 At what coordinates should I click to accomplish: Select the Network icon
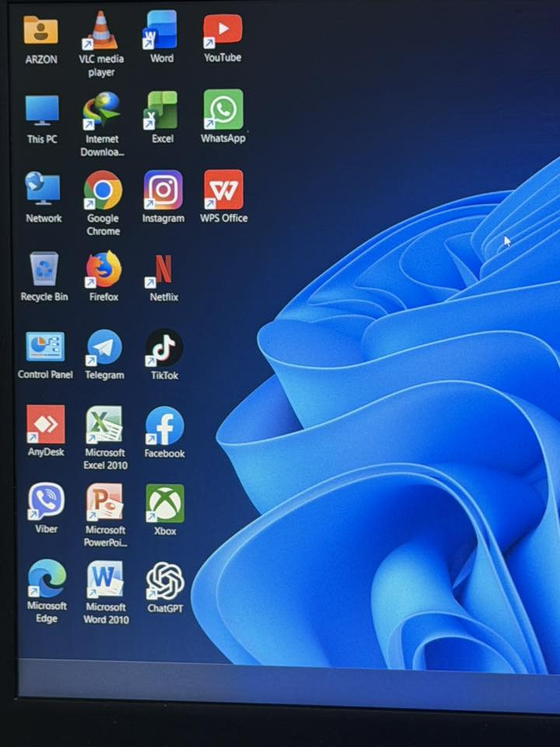(43, 188)
